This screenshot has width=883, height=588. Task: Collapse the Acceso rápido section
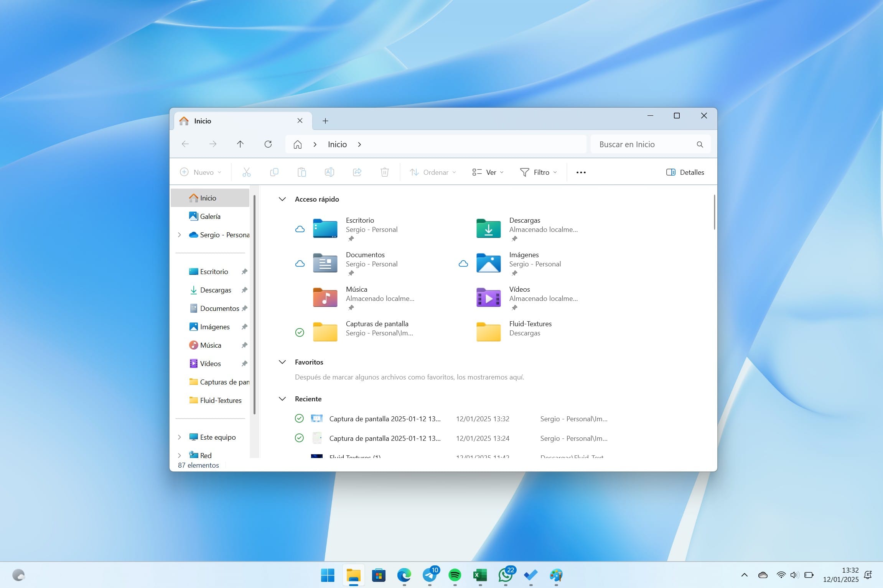(x=282, y=199)
